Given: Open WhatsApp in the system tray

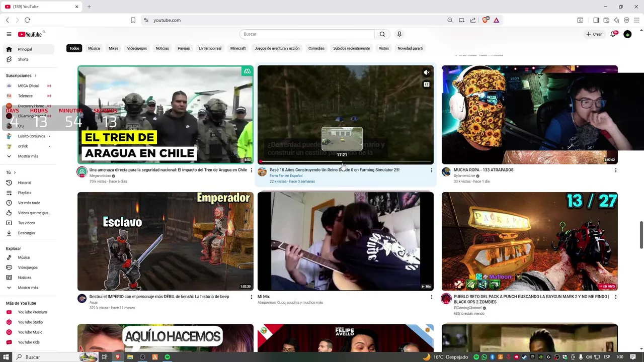Looking at the screenshot, I should tap(484, 357).
